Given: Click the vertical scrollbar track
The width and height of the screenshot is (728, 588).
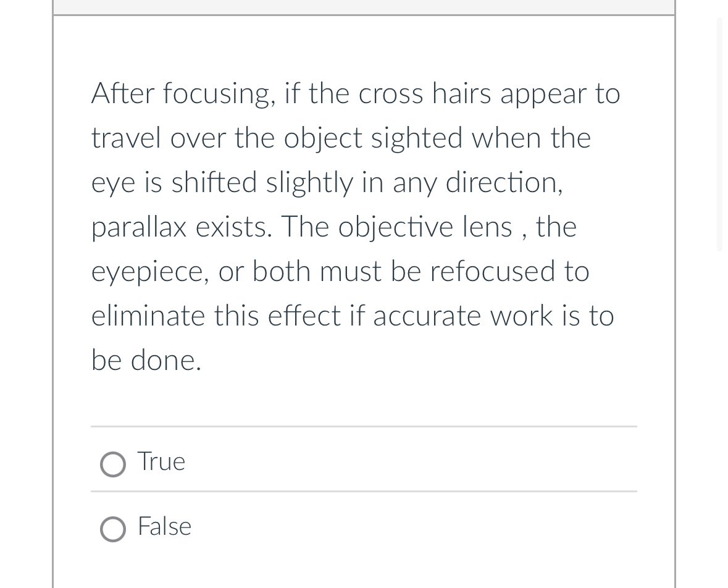Looking at the screenshot, I should [721, 371].
